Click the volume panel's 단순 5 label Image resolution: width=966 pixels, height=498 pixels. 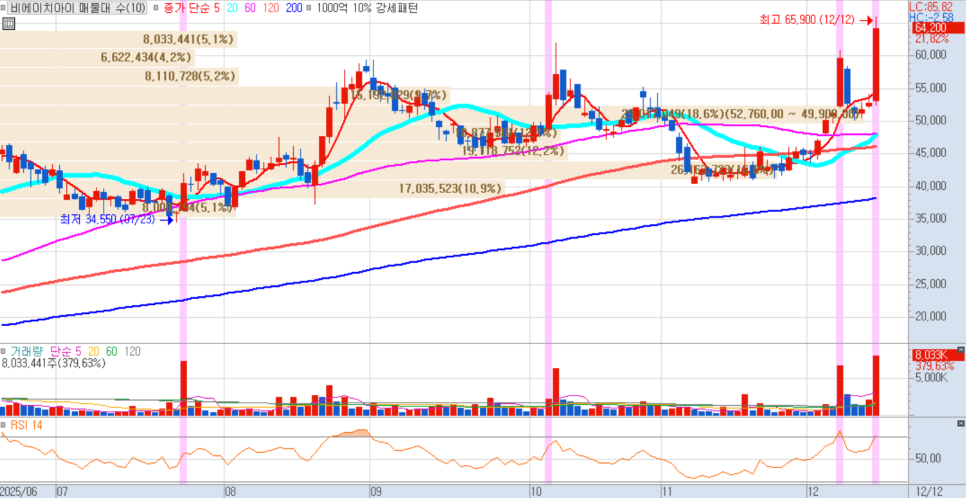[66, 351]
